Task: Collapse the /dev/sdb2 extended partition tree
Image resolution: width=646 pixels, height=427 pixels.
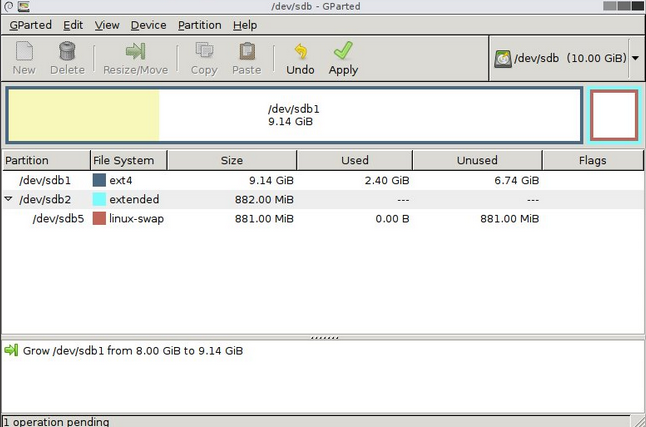Action: click(x=9, y=200)
